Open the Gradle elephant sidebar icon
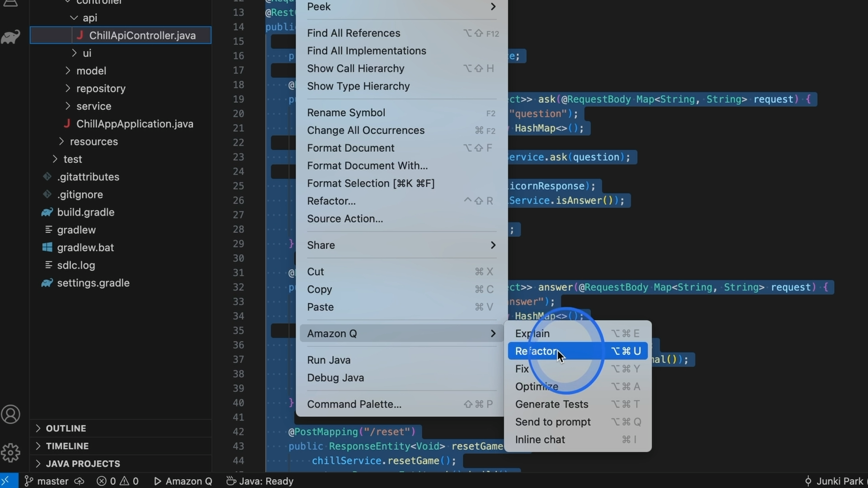Screen dimensions: 868x488 click(x=10, y=37)
